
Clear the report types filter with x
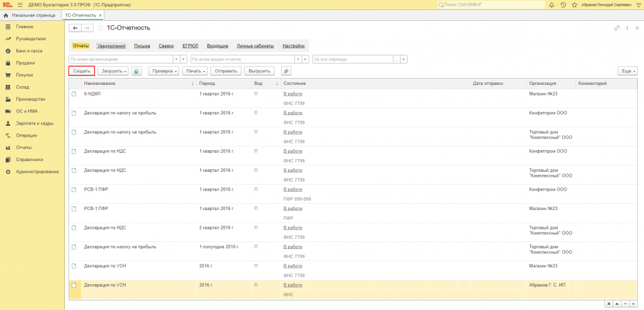click(306, 59)
